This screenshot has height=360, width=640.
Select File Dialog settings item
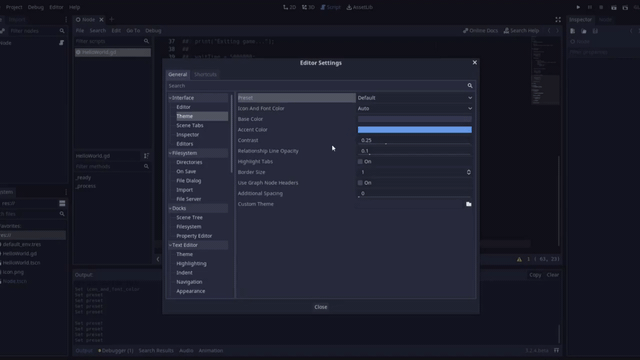(x=189, y=181)
